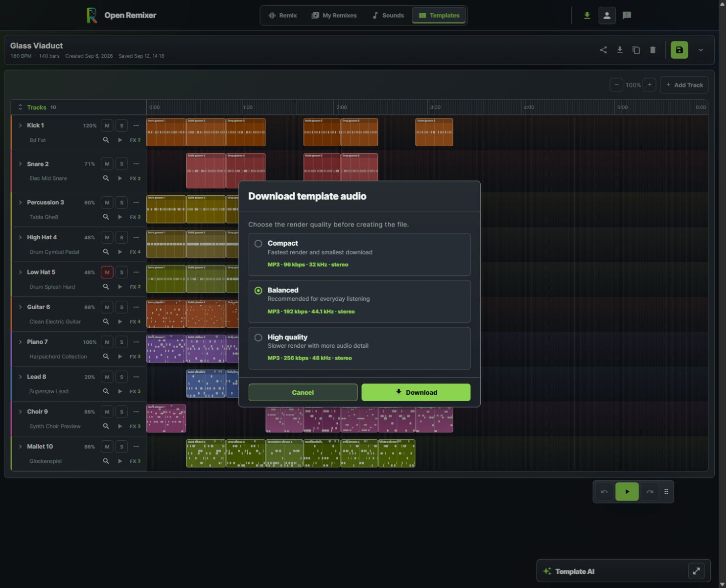Delete template using the trash icon
This screenshot has width=726, height=588.
coord(653,50)
